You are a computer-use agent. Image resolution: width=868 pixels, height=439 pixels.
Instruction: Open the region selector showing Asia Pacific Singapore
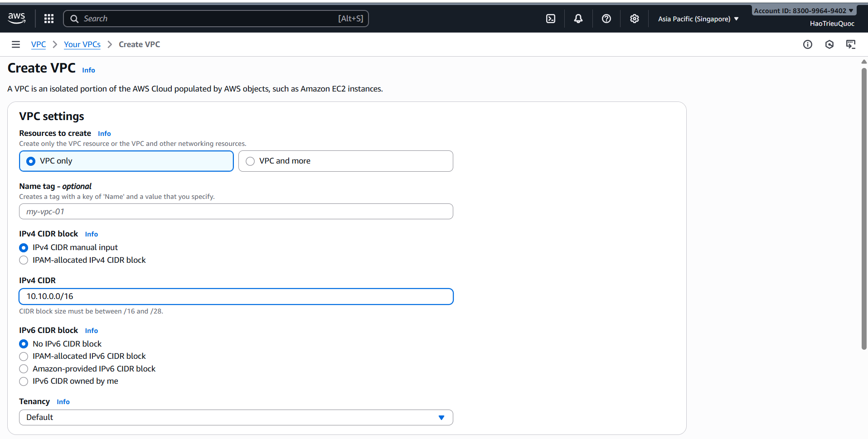pos(697,19)
